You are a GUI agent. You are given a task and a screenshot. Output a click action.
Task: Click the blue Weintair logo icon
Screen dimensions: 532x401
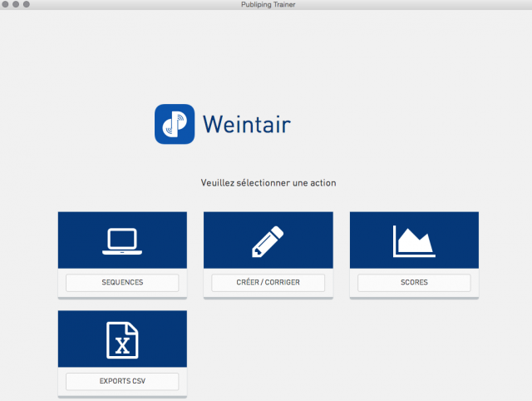tap(175, 124)
